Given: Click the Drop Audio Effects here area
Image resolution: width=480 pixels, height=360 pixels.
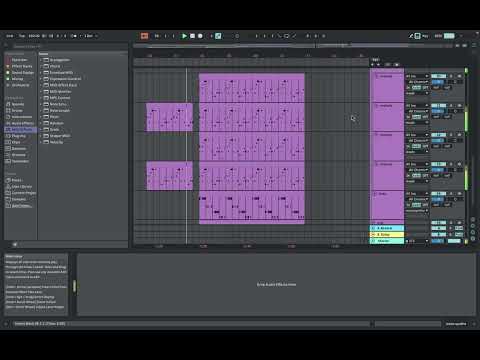Looking at the screenshot, I should point(276,285).
